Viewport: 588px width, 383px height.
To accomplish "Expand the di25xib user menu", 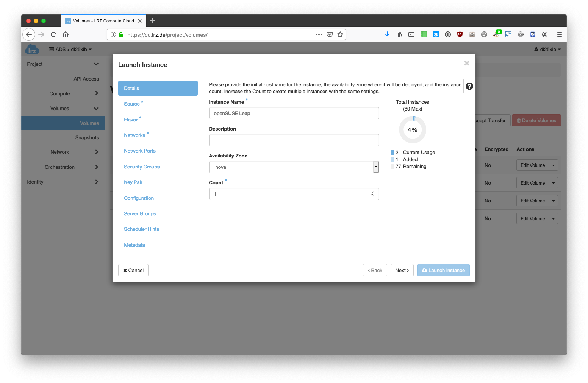I will [547, 49].
